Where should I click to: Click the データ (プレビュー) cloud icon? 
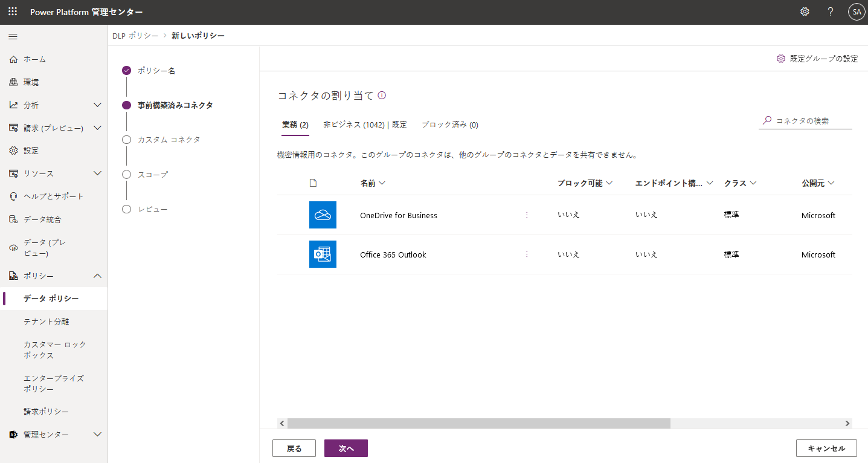pyautogui.click(x=13, y=247)
